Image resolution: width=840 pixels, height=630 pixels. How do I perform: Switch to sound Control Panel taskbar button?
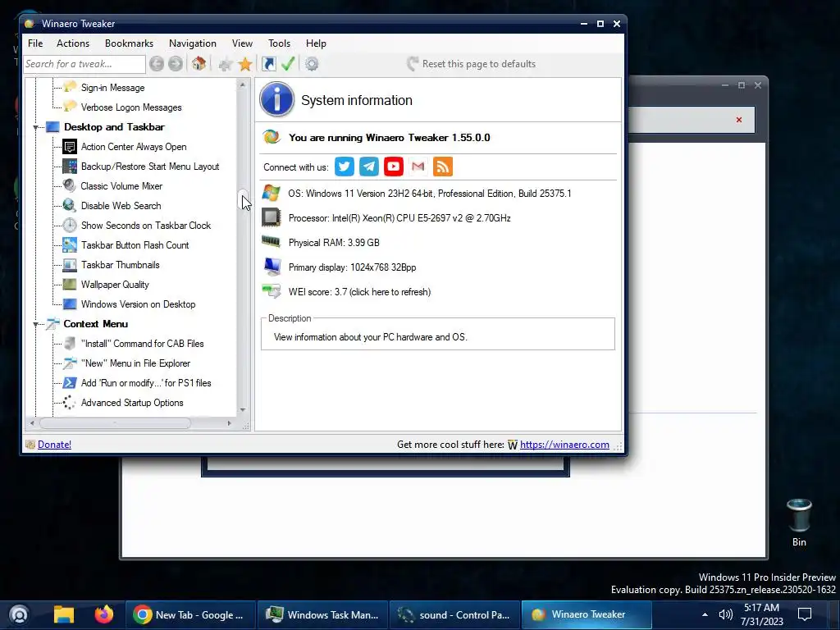click(x=454, y=614)
